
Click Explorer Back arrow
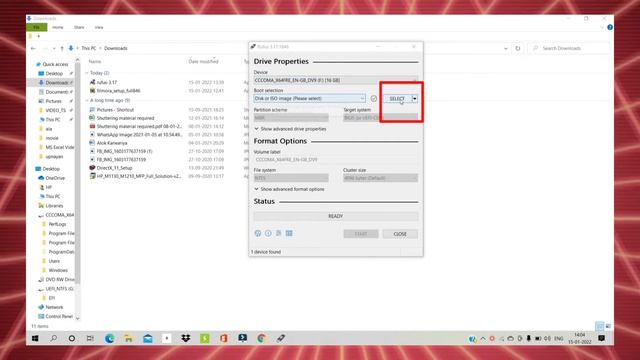coord(33,48)
